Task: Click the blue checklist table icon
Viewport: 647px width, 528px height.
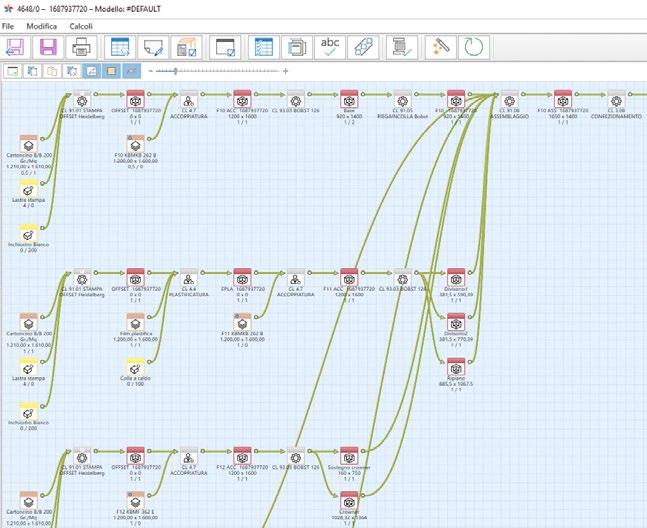Action: pos(264,47)
